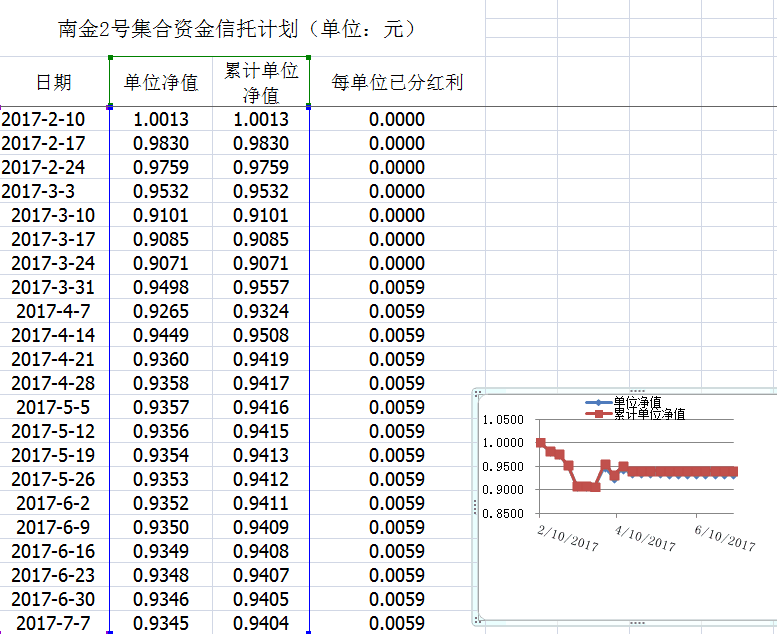Select the 单位净值 column header cell
This screenshot has width=777, height=634.
[x=160, y=82]
